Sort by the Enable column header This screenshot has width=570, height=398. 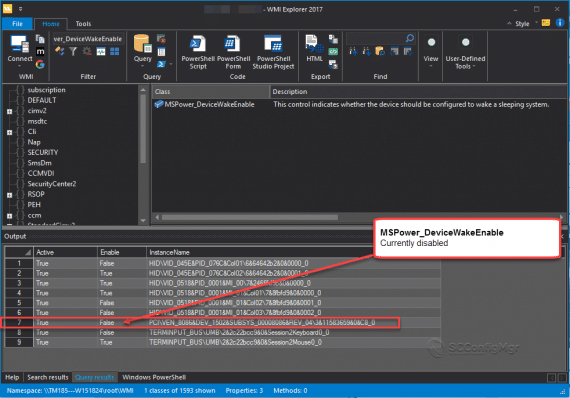point(122,252)
